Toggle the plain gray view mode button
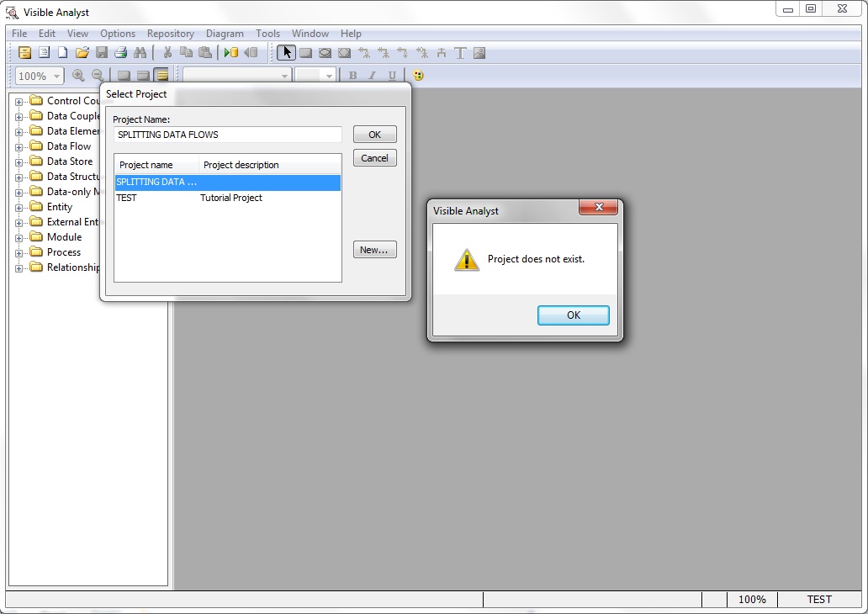 (x=124, y=76)
